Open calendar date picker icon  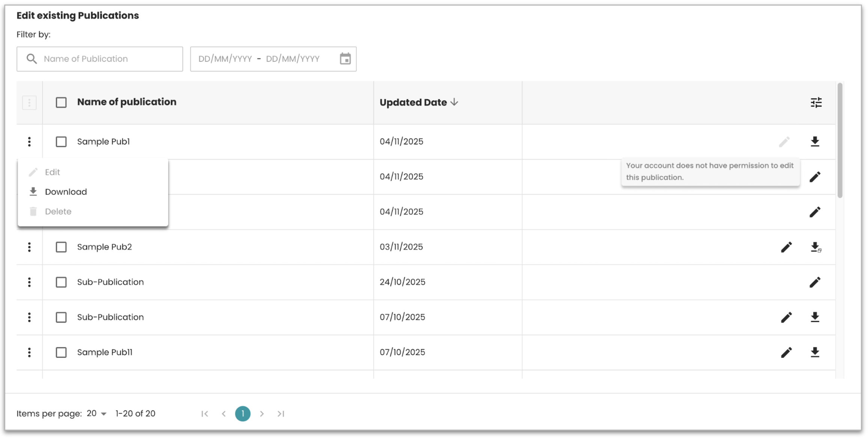coord(345,59)
